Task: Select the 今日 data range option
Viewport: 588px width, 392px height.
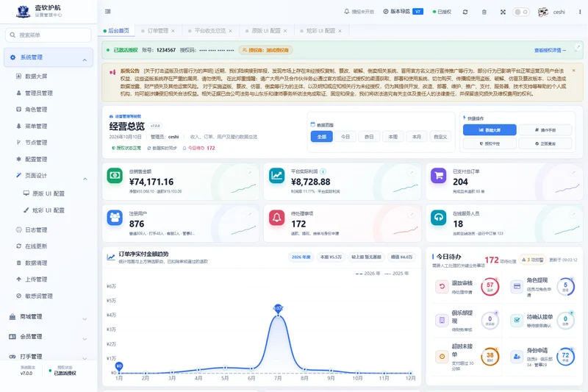Action: [345, 137]
